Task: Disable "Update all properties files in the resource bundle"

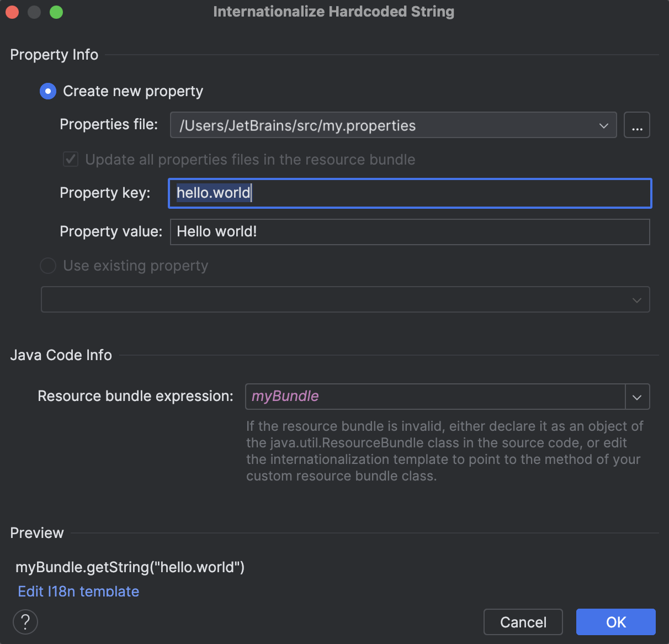Action: (70, 159)
